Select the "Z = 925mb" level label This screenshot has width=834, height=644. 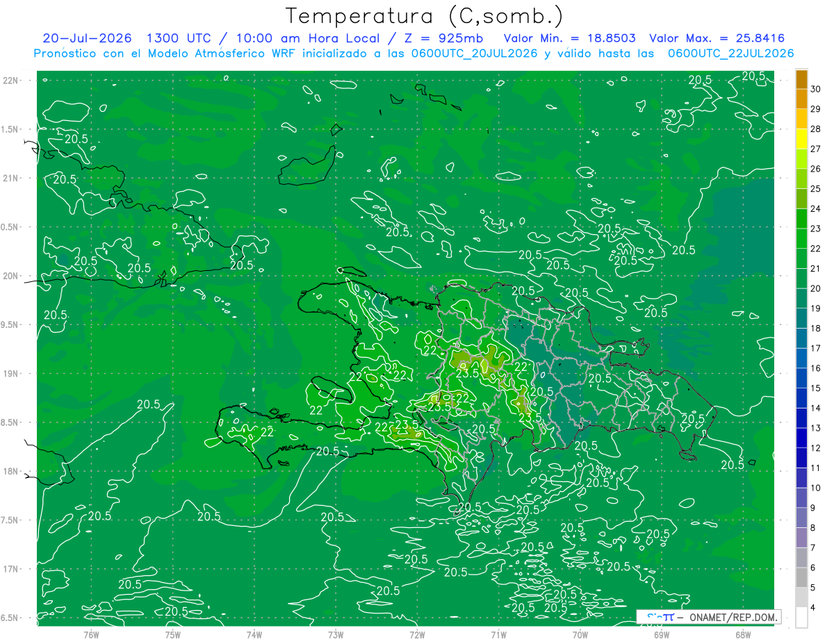[x=445, y=38]
